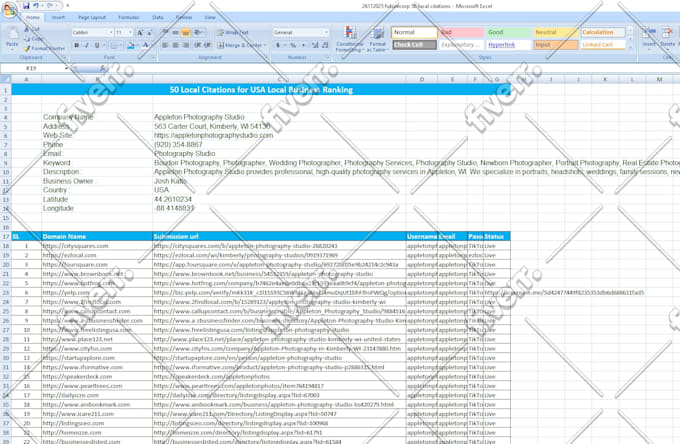The image size is (680, 444).
Task: Copy the selected cells
Action: click(x=34, y=39)
